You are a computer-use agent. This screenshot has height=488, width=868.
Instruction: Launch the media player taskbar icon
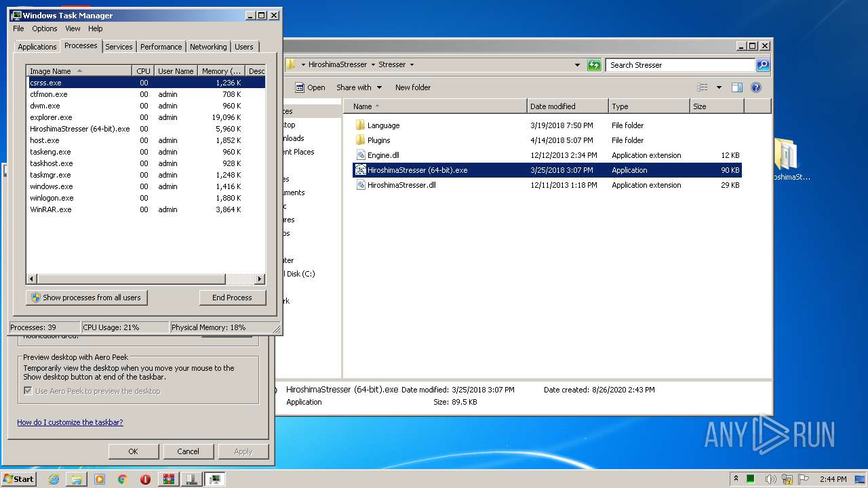[x=100, y=479]
